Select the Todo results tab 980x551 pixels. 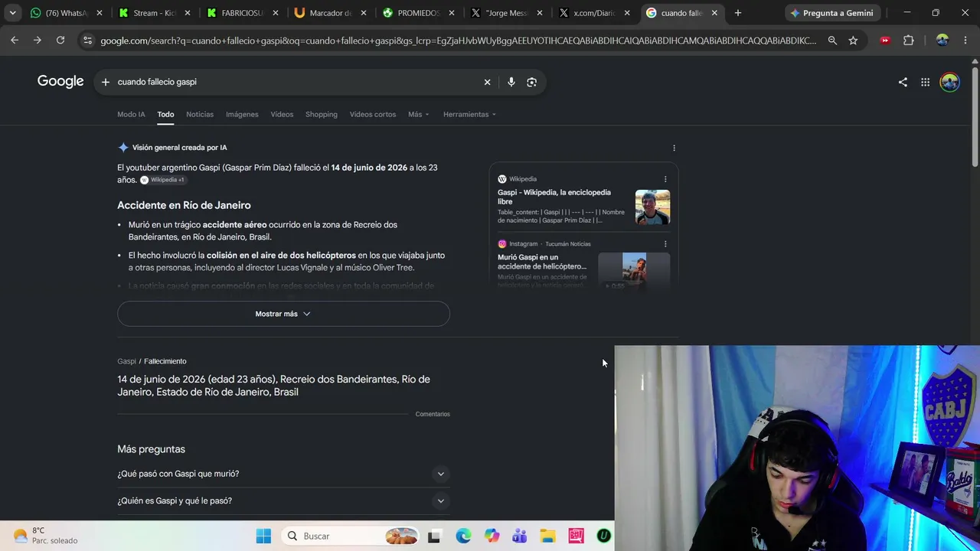(165, 115)
